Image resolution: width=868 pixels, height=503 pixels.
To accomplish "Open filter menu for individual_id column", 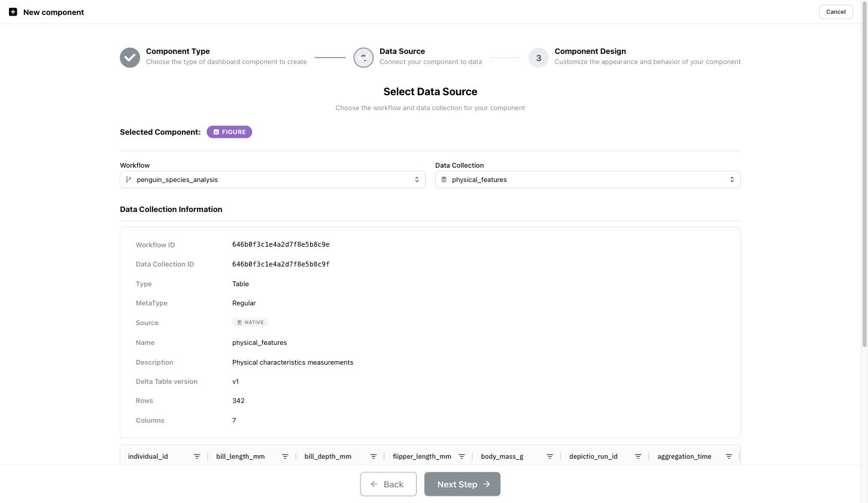I will pos(196,456).
